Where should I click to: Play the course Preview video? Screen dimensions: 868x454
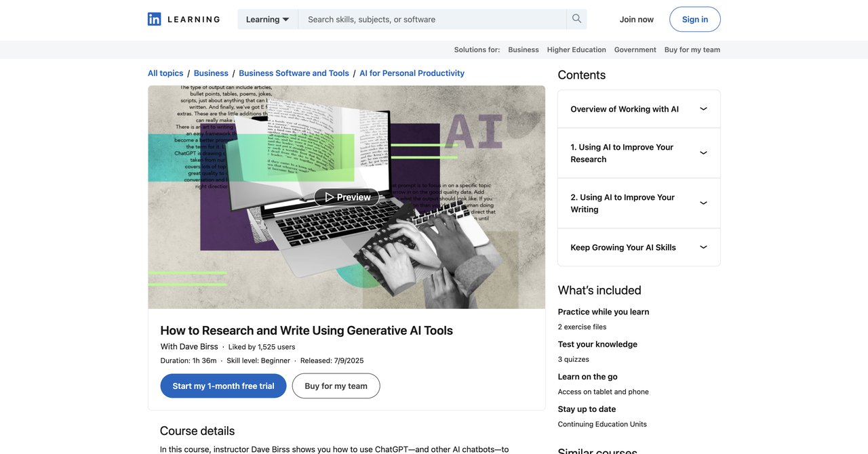pyautogui.click(x=347, y=197)
